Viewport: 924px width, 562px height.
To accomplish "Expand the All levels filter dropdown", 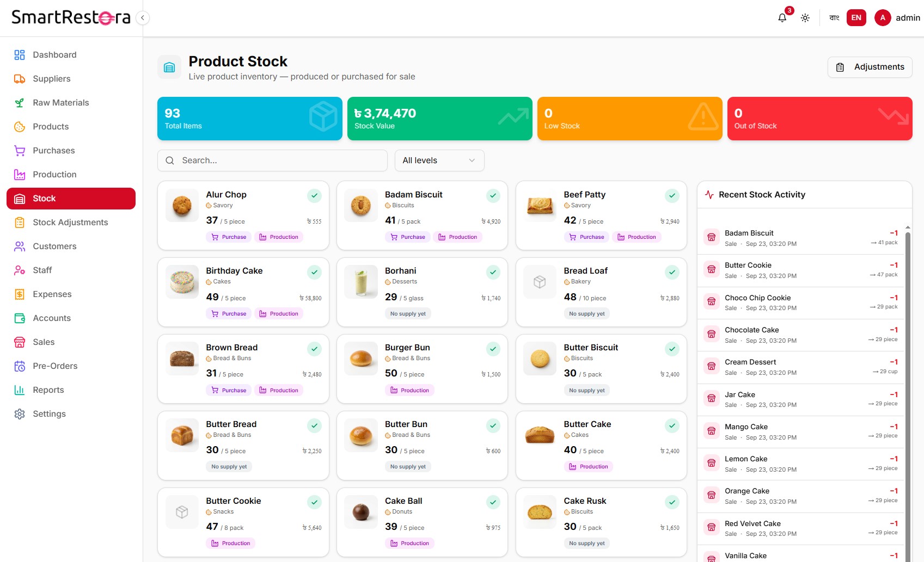I will [439, 160].
